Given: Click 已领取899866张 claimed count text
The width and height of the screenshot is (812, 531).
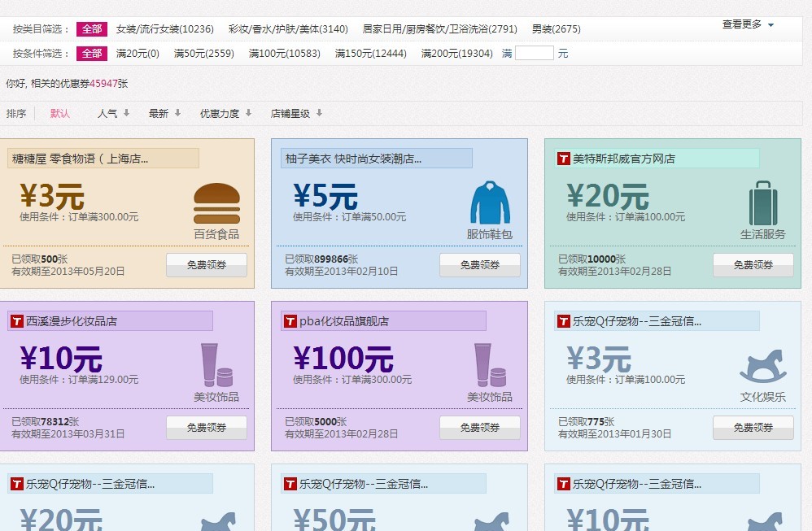Looking at the screenshot, I should [x=321, y=259].
